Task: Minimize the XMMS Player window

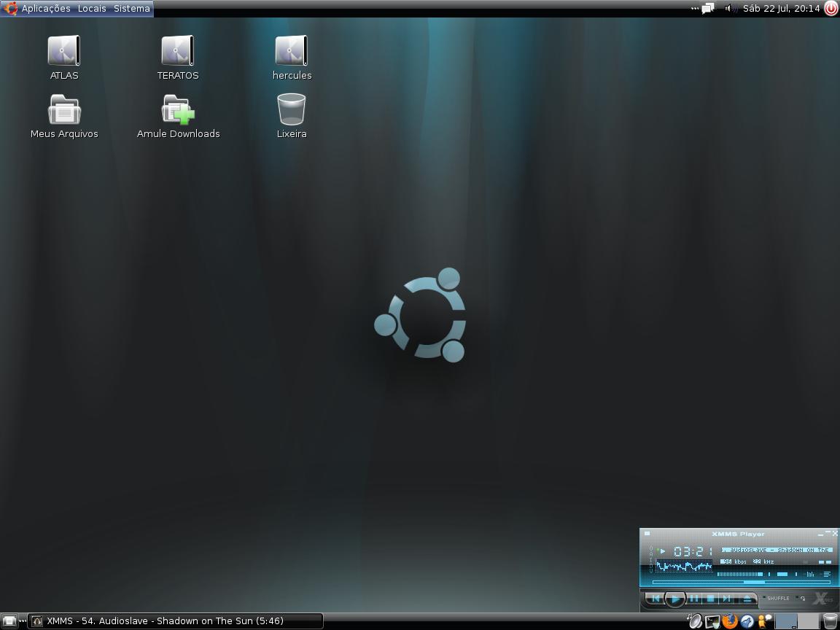Action: 820,534
